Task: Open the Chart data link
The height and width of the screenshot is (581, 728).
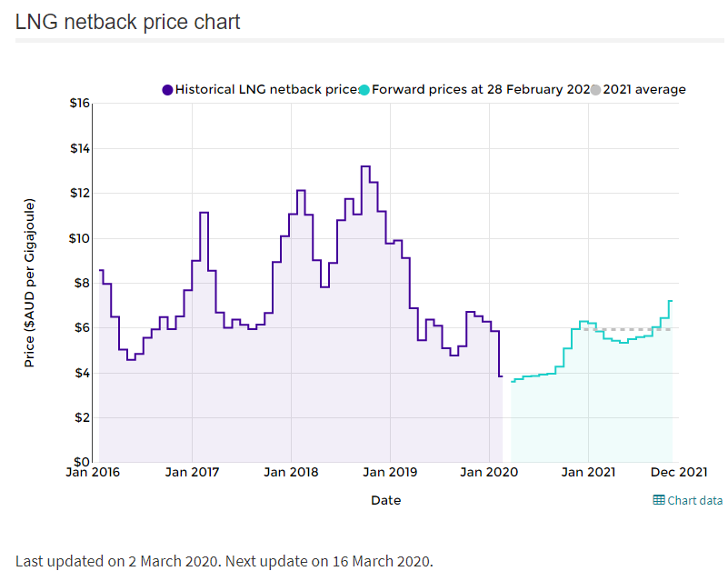Action: 695,500
